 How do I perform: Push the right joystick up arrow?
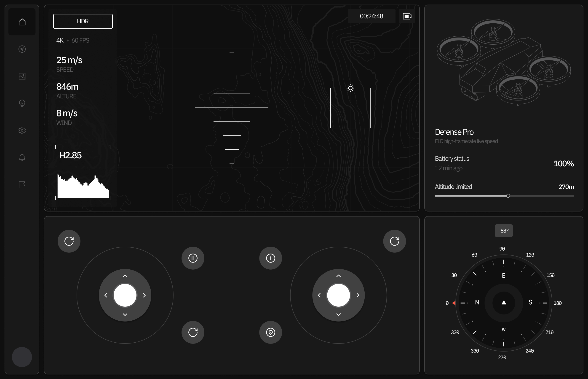click(x=339, y=276)
